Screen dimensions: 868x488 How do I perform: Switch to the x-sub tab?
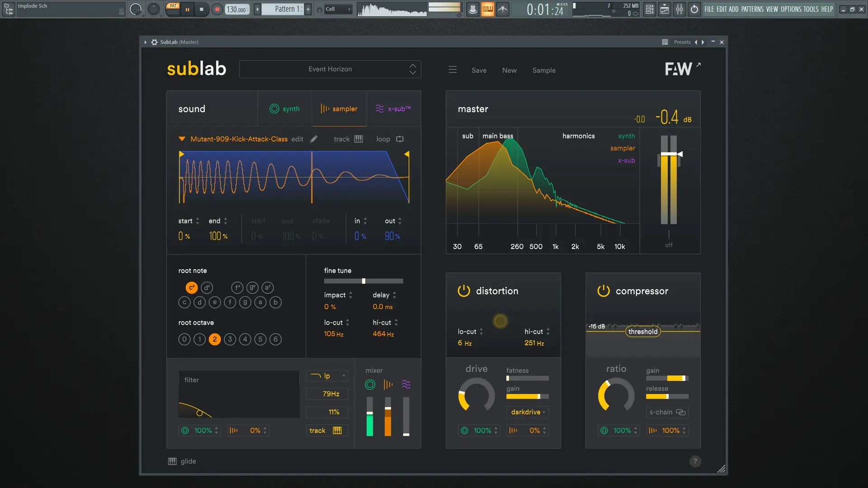point(393,109)
